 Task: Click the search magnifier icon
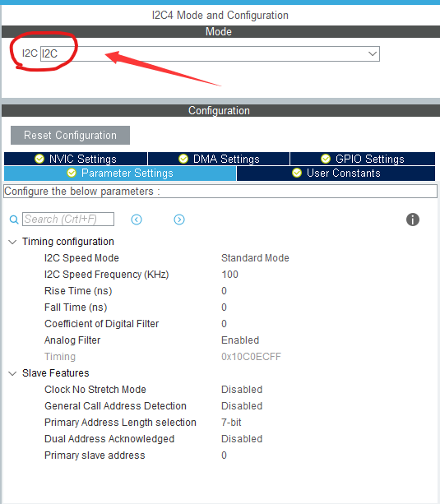(x=14, y=220)
